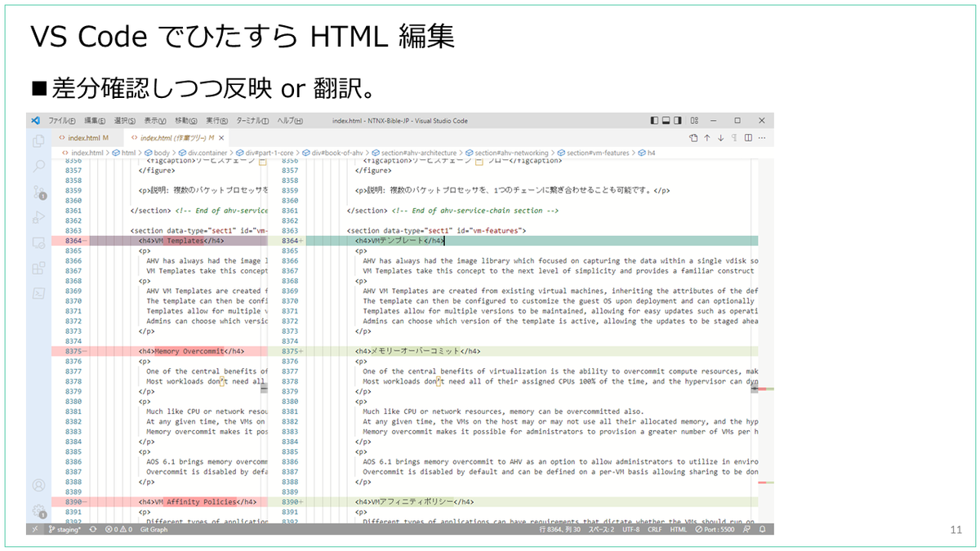Open the 表示(V) menu
Viewport: 980px width, 551px height.
pos(156,121)
